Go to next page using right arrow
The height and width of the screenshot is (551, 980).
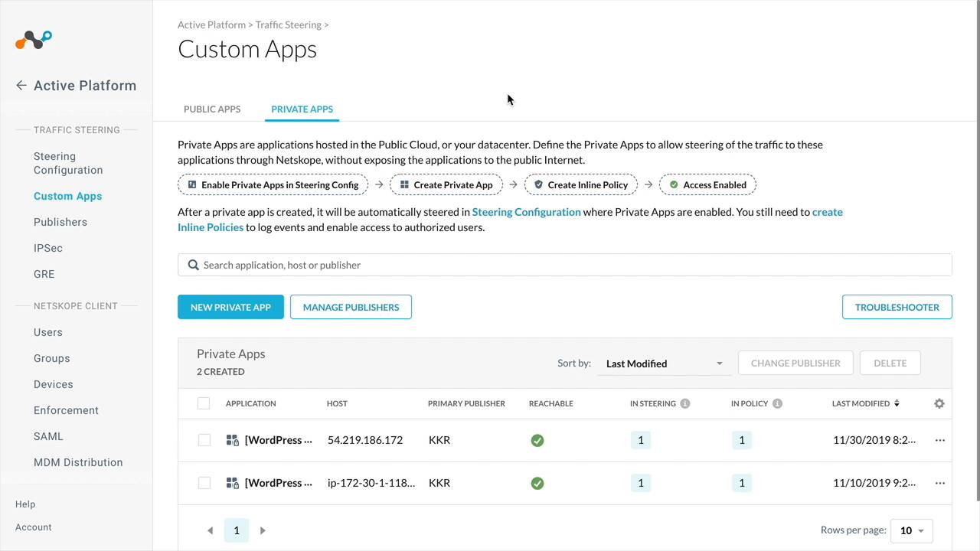point(263,530)
